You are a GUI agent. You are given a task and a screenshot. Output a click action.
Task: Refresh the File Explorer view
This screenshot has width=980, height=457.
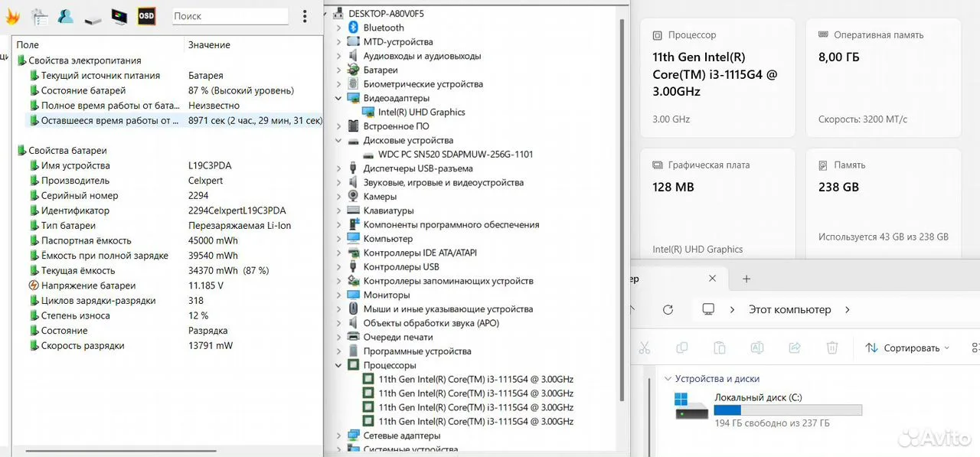(668, 310)
